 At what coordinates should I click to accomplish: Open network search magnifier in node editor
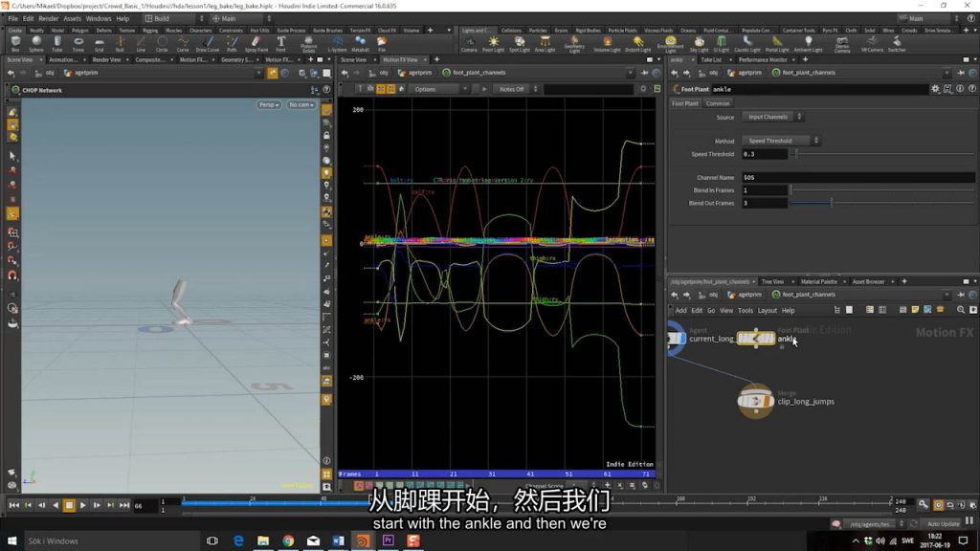tap(961, 310)
